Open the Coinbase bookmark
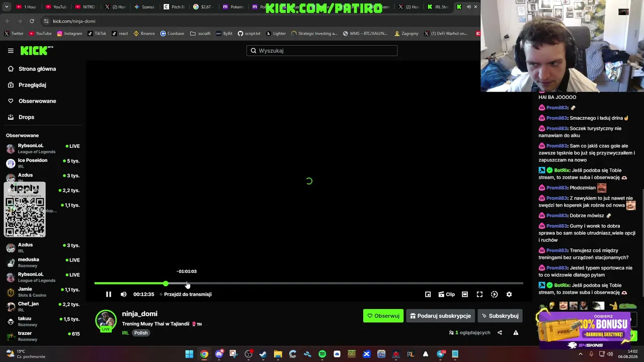This screenshot has width=644, height=362. [172, 34]
